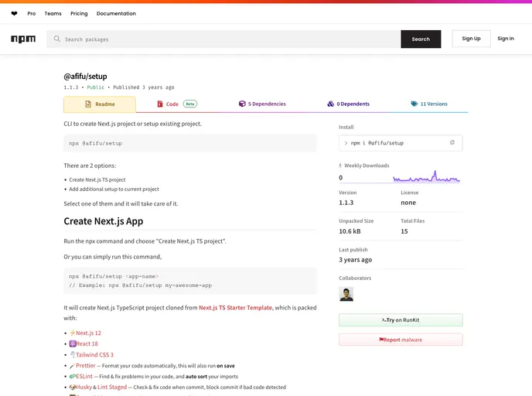Click the Public label under title

point(96,87)
